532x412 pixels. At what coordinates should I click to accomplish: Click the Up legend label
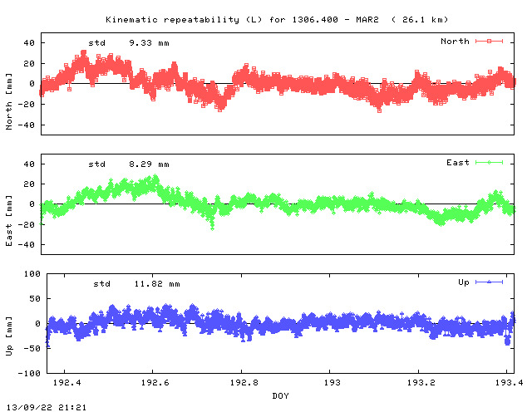click(x=464, y=282)
